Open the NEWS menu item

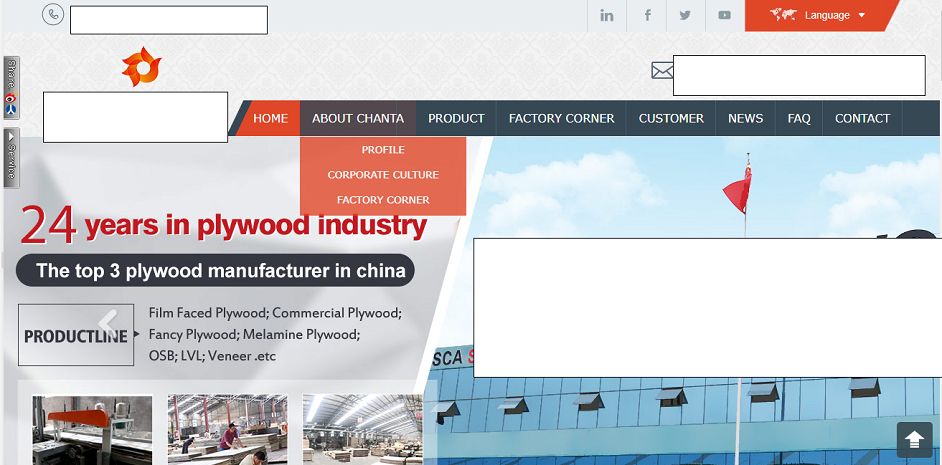[746, 118]
